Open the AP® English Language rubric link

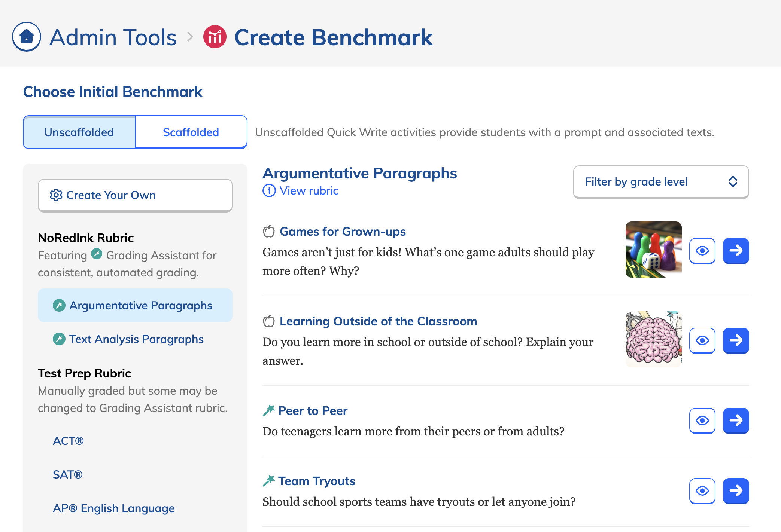point(113,508)
